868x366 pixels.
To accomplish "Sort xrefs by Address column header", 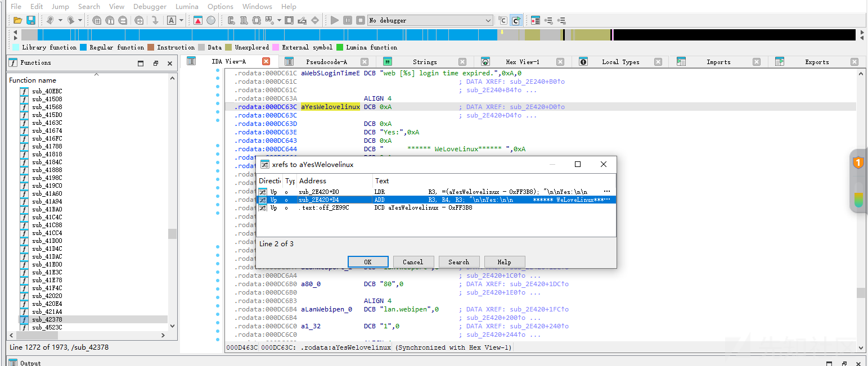I will [335, 181].
